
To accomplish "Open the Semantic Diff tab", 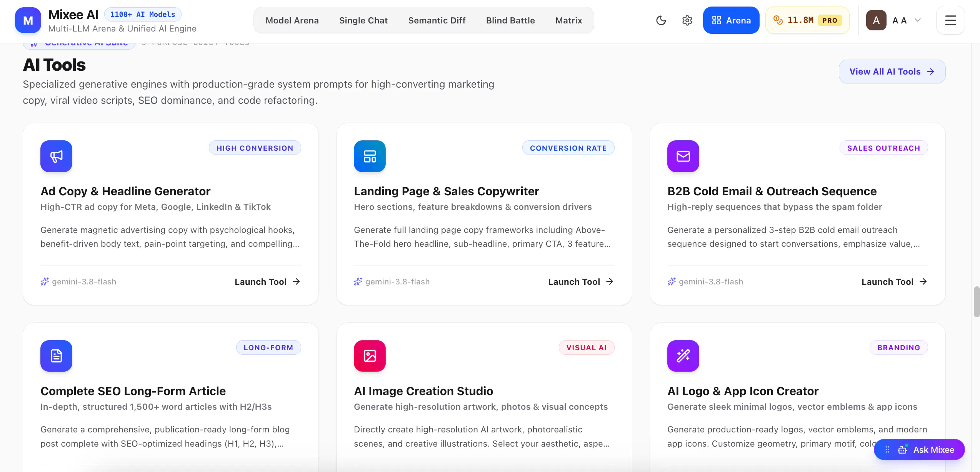I will coord(437,20).
